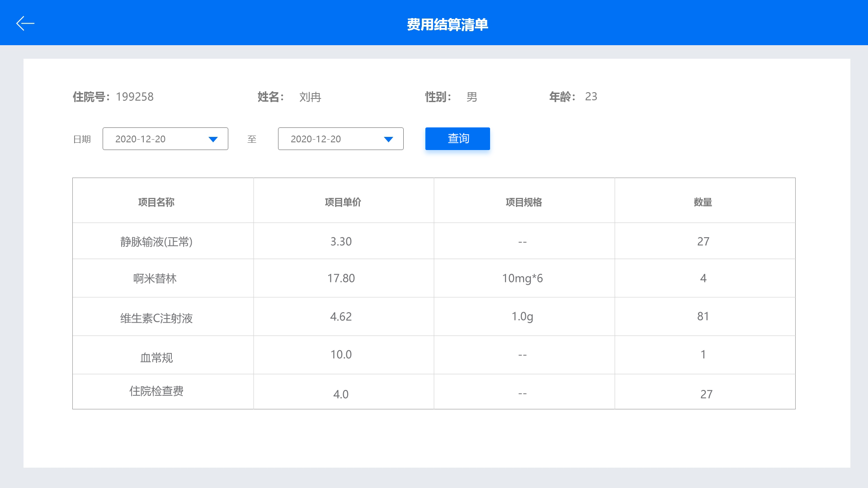Click quantity 81 in 维生素C注射液 row
The image size is (868, 488).
[x=703, y=316]
